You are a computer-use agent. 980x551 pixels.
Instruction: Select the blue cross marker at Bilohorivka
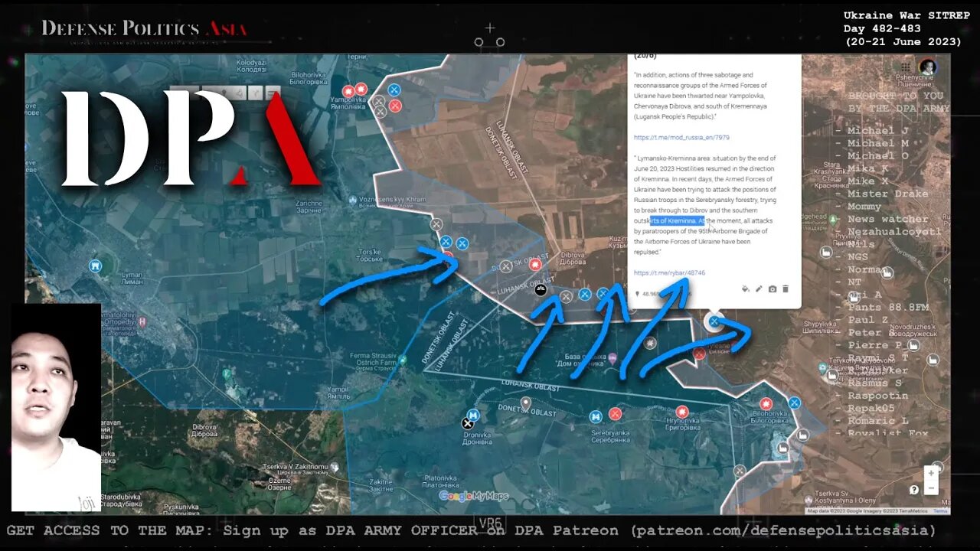tap(794, 403)
